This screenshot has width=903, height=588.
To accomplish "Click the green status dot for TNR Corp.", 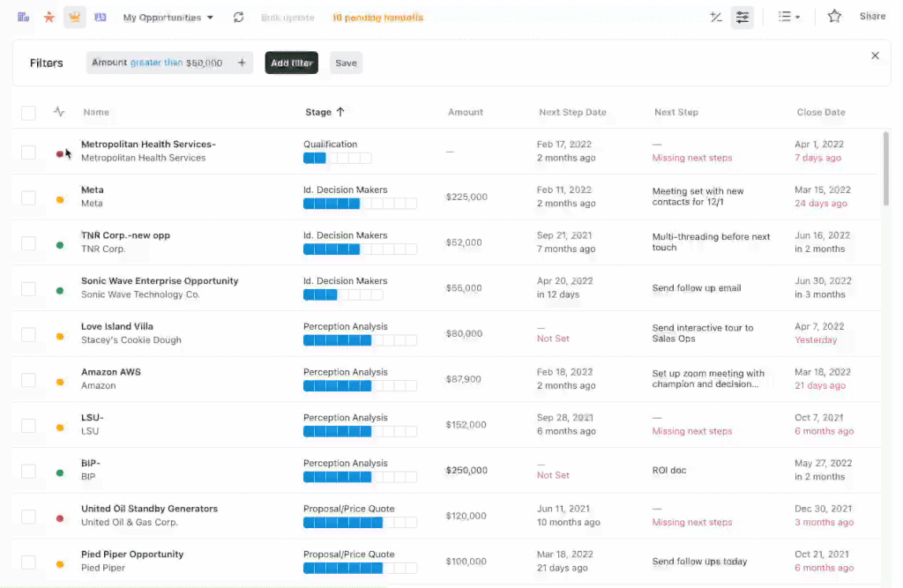I will click(x=60, y=245).
